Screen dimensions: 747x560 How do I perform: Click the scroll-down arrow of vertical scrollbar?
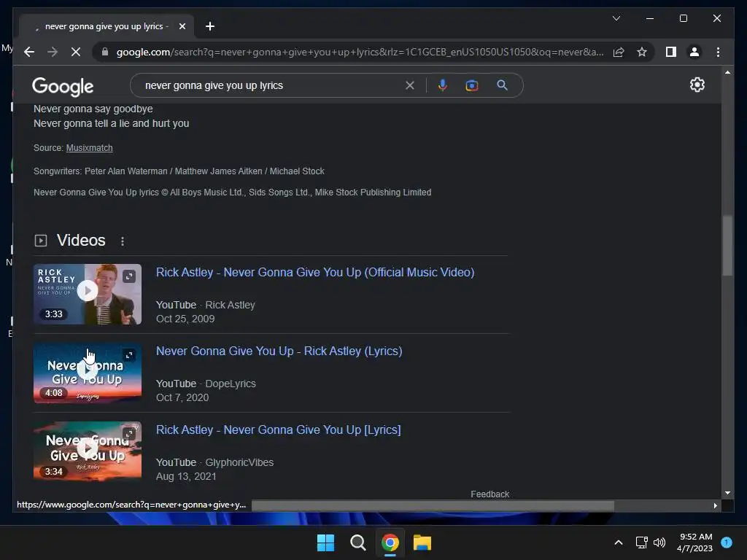(x=727, y=493)
